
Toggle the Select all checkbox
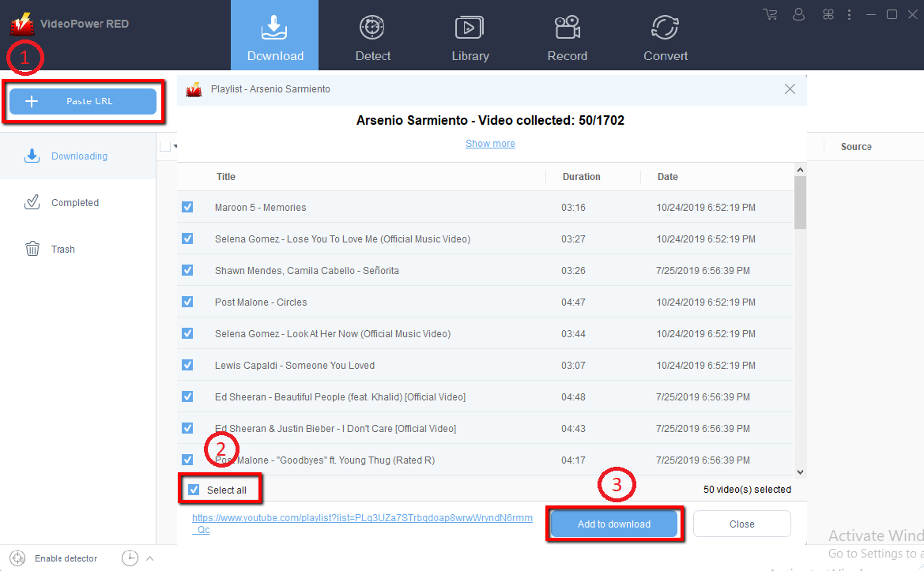click(194, 490)
